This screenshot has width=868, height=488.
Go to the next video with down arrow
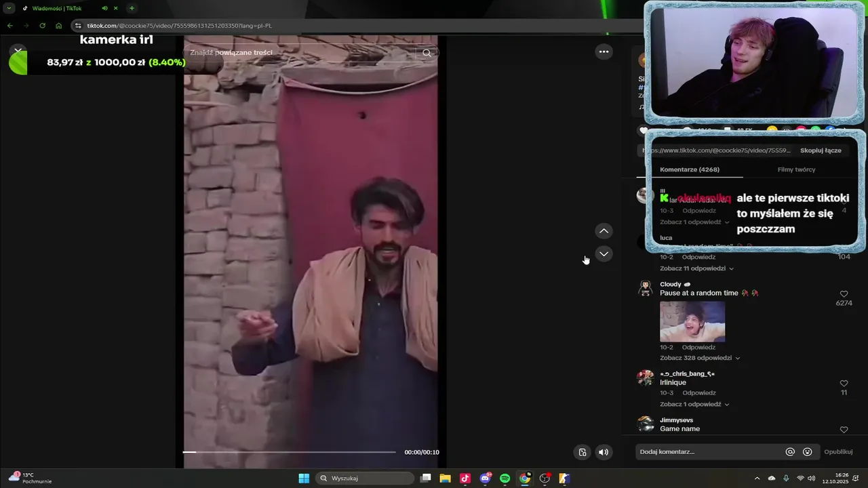pos(604,253)
